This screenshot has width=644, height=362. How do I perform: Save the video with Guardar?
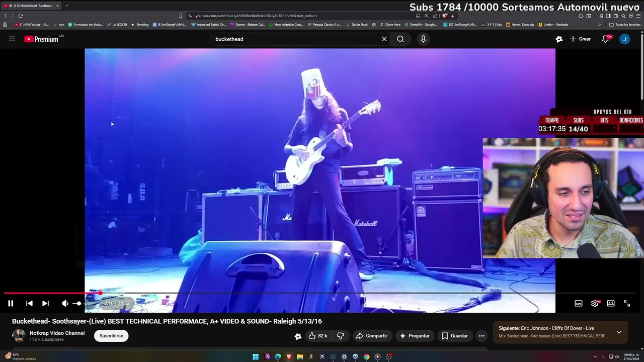pyautogui.click(x=454, y=336)
